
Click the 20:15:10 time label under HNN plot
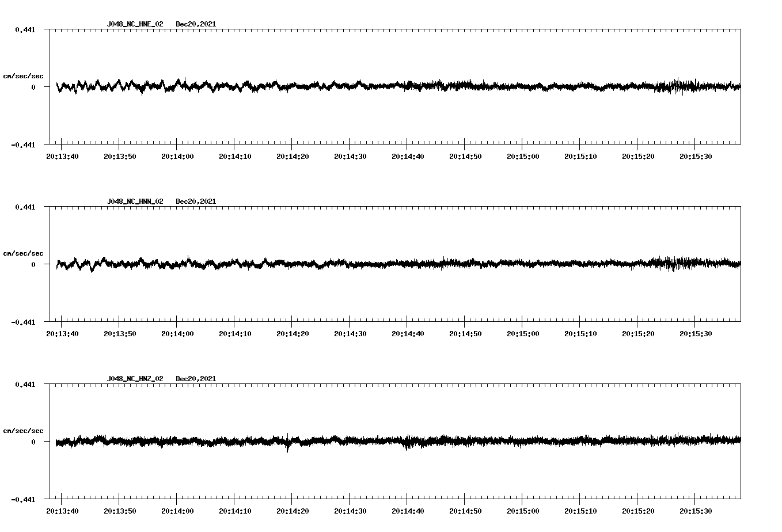580,334
